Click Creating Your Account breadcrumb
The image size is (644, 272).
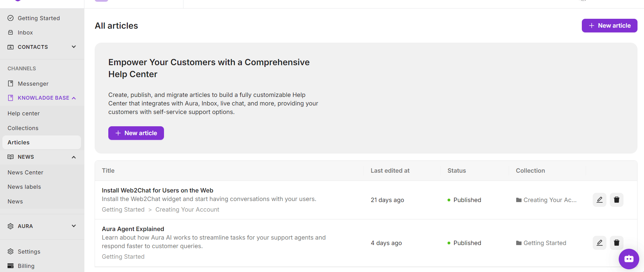point(187,210)
